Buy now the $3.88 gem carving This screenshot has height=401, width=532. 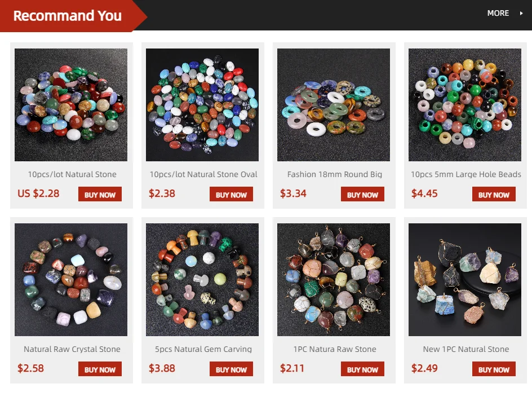tap(231, 369)
